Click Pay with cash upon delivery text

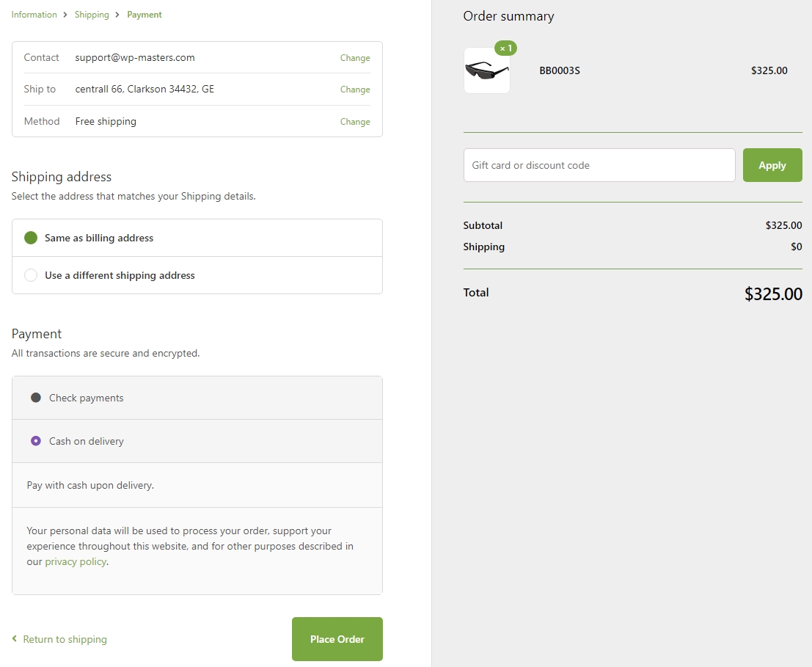click(x=90, y=485)
